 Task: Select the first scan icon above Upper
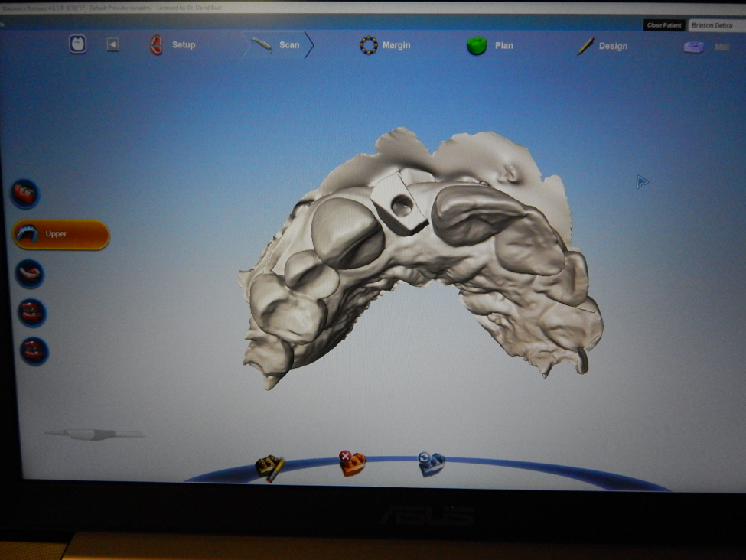[24, 194]
